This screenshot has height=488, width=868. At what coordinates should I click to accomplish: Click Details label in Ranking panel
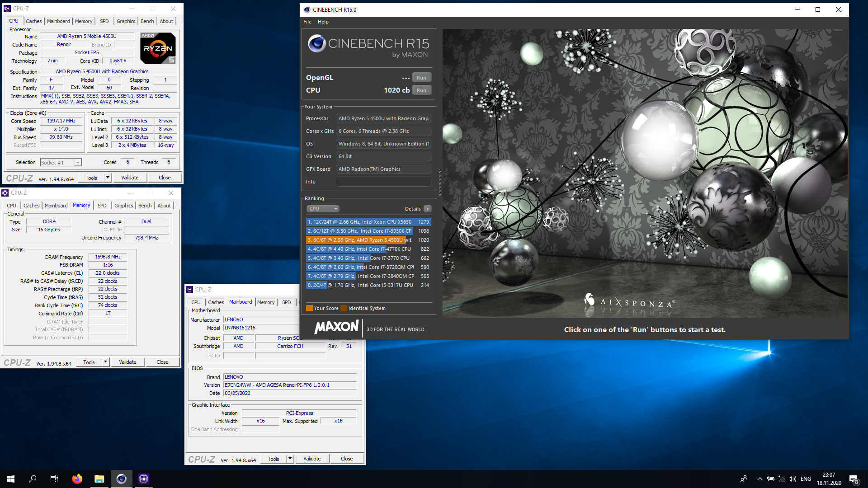(413, 209)
